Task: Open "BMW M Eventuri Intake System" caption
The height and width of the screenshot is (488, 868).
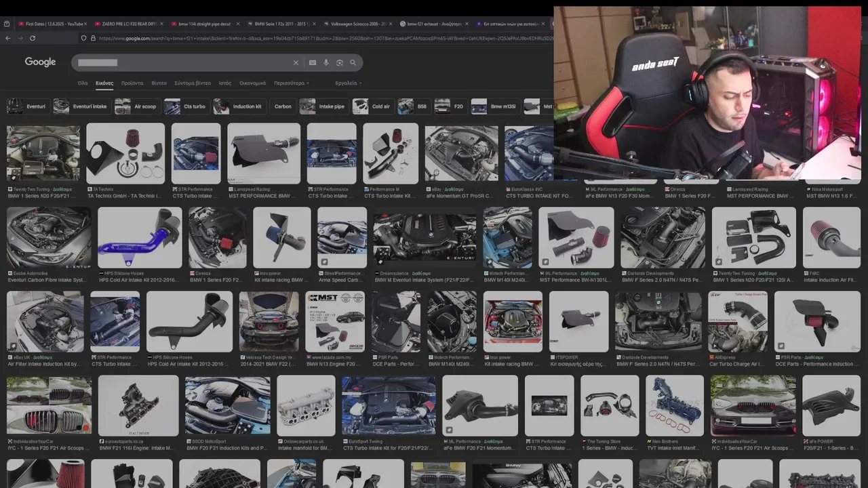Action: tap(425, 280)
